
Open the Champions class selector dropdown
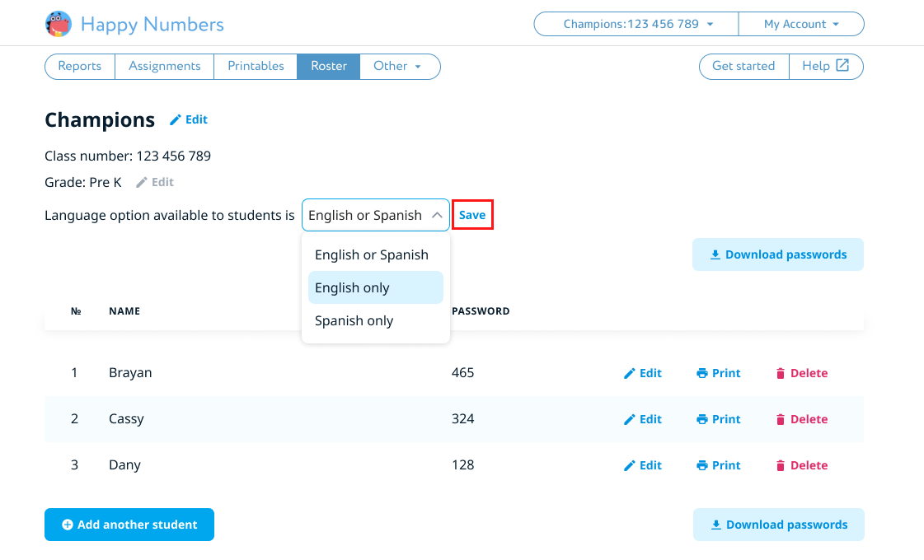[637, 24]
